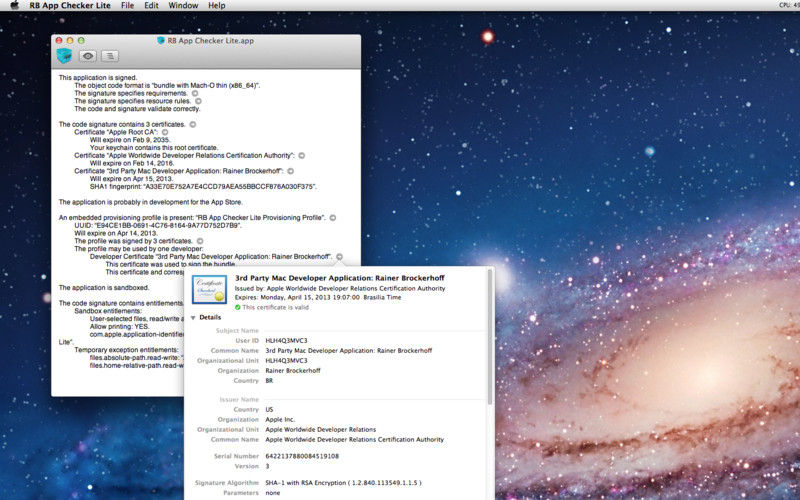Click the 'Expires: Monday, April 15, 2013' line
Image resolution: width=800 pixels, height=500 pixels.
(319, 297)
